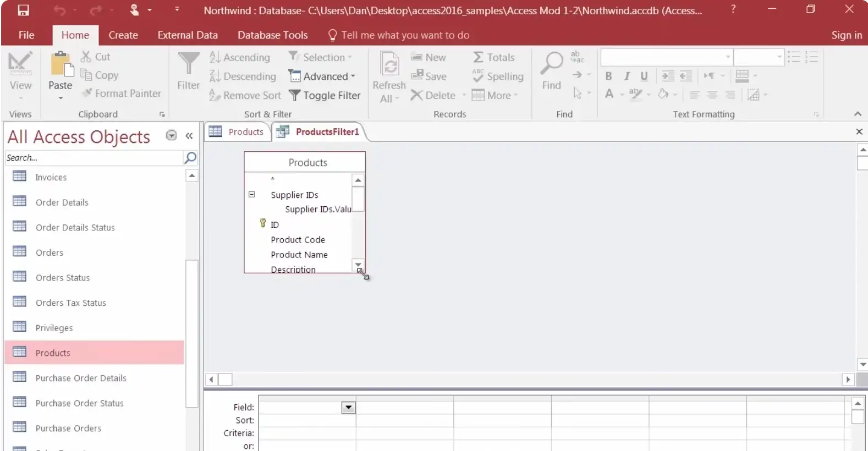Click the Find magnifier icon
Screen dimensions: 868x451
tap(551, 64)
